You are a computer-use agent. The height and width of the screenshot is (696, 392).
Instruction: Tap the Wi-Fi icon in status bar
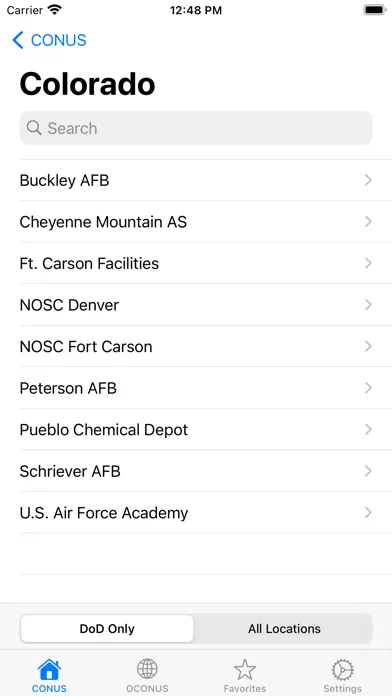(55, 10)
